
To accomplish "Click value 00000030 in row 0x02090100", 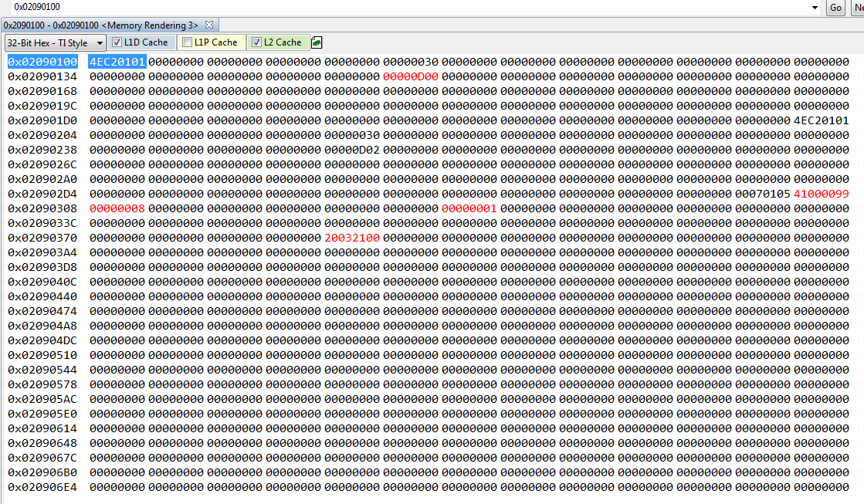I will (411, 62).
